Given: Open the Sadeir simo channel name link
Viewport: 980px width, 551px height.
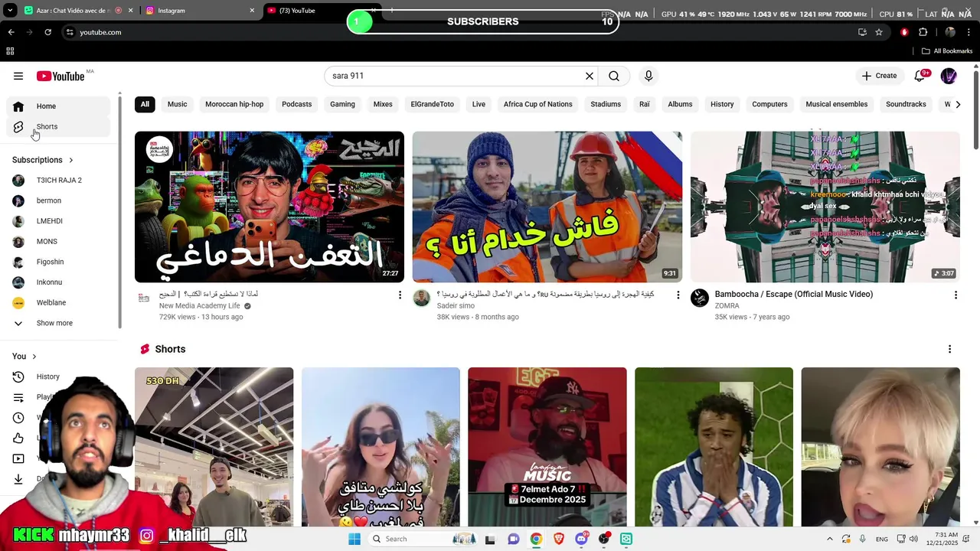Looking at the screenshot, I should (455, 306).
